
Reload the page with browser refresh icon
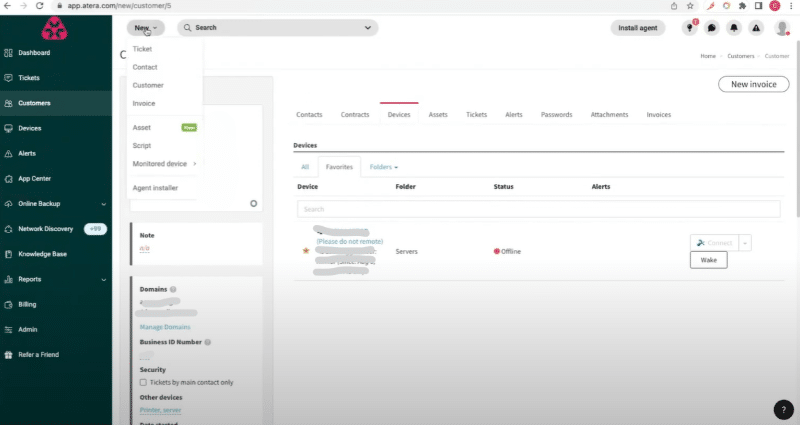pyautogui.click(x=40, y=6)
